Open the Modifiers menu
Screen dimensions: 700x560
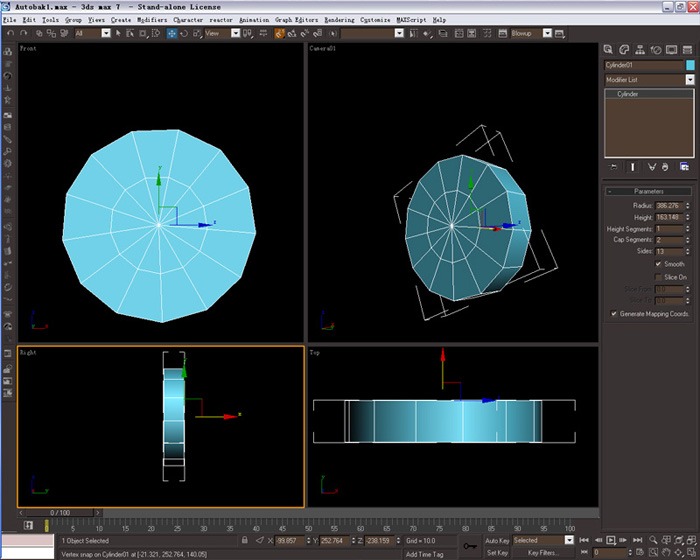152,20
